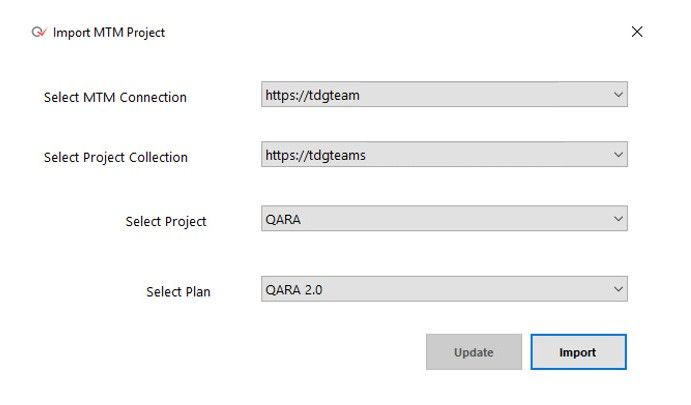
Task: Click the https://tdgteams collection value
Action: (315, 155)
